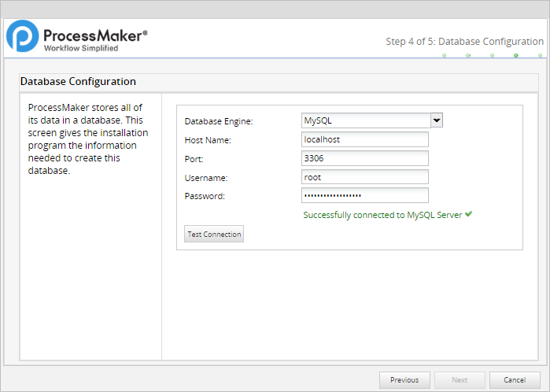550x392 pixels.
Task: Click the second step progress dot
Action: 468,56
